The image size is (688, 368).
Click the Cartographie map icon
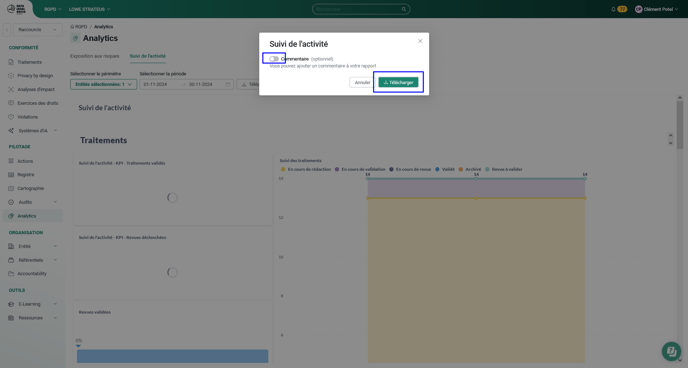coord(11,189)
